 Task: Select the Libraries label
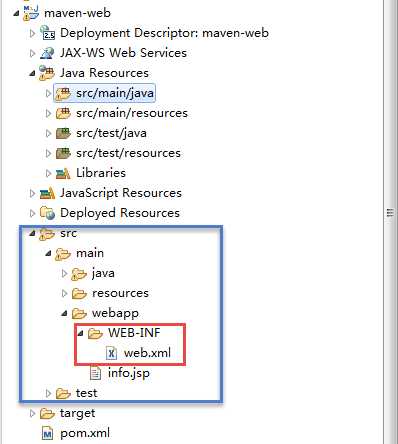(x=101, y=173)
